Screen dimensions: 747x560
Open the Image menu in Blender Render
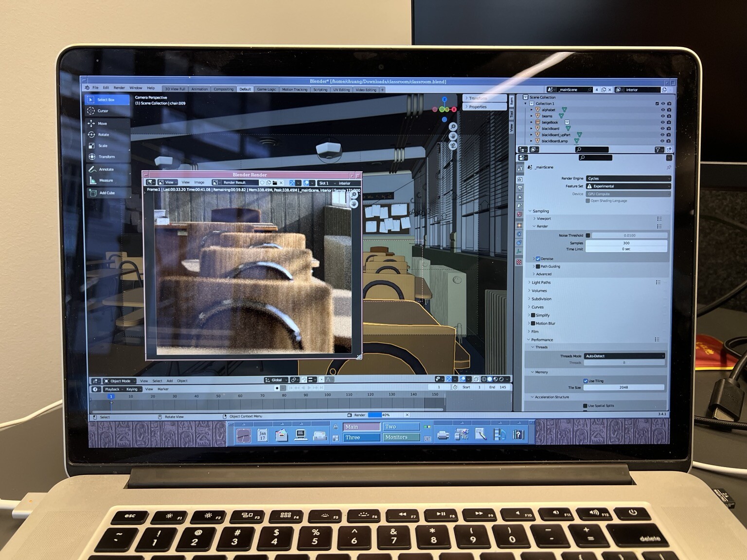(x=199, y=182)
